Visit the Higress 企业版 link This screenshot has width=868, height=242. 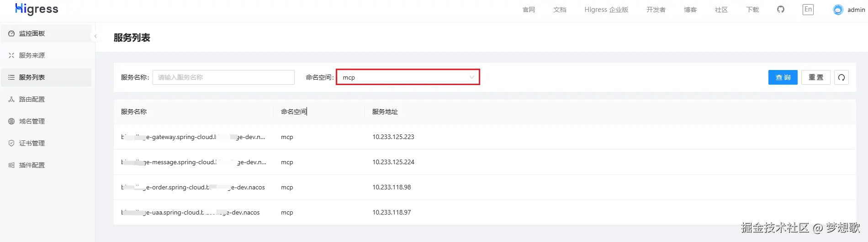pyautogui.click(x=606, y=10)
